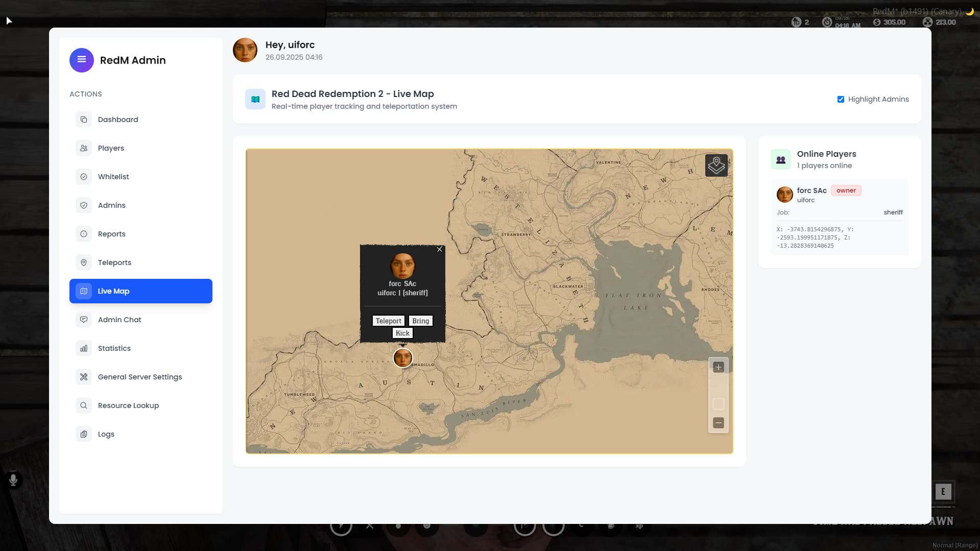Image resolution: width=980 pixels, height=551 pixels.
Task: View server Statistics
Action: (141, 348)
